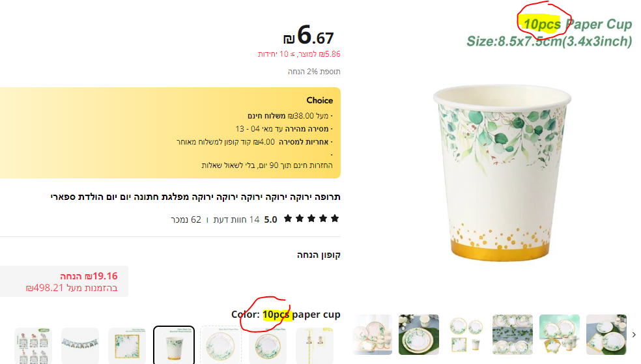641x364 pixels.
Task: Click the gallery next arrow chevron
Action: (x=634, y=335)
